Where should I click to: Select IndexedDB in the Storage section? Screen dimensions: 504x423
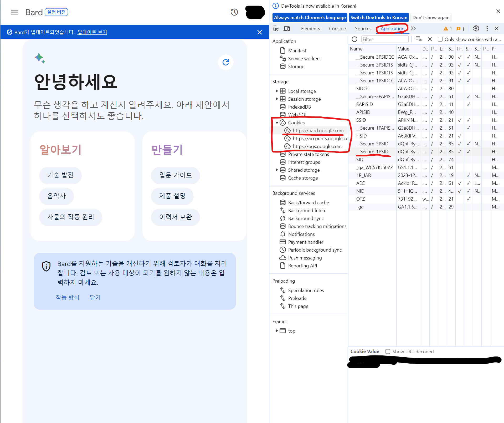click(x=299, y=107)
